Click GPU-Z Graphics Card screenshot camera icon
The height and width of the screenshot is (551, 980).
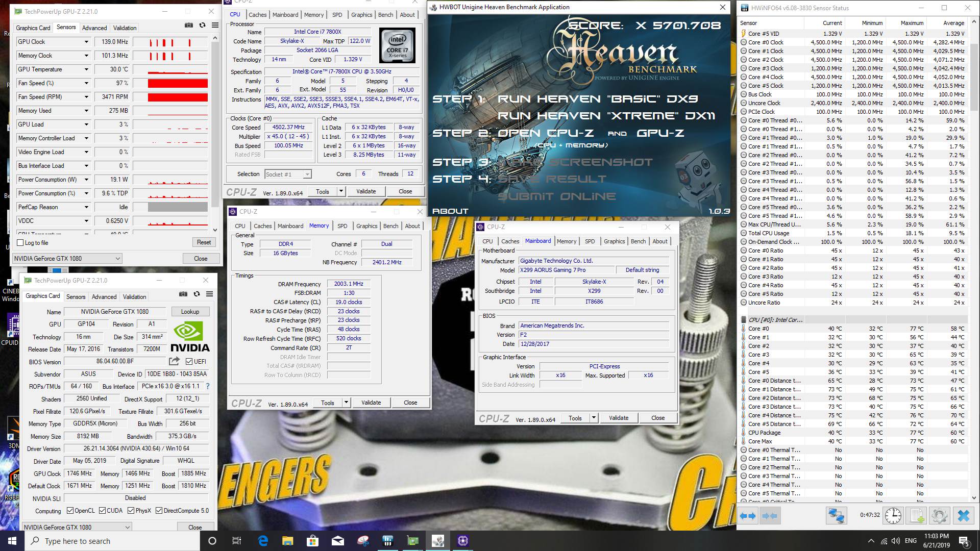183,294
